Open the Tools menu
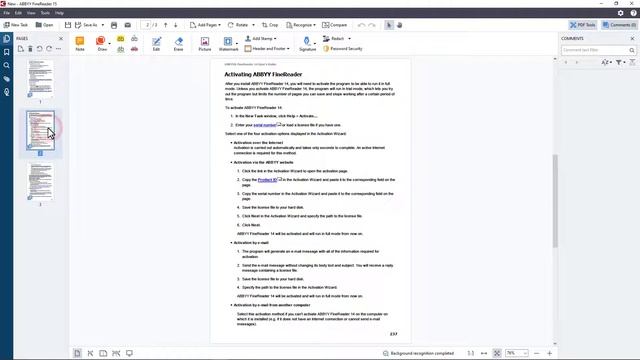This screenshot has height=360, width=640. (45, 13)
